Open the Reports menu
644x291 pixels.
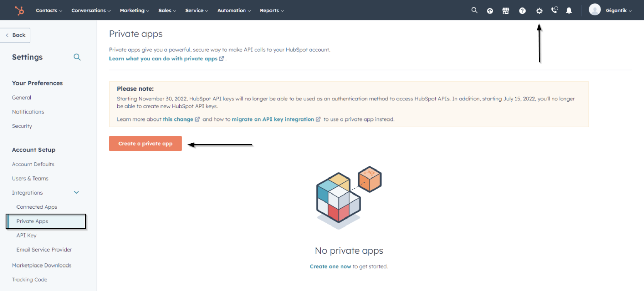[272, 11]
